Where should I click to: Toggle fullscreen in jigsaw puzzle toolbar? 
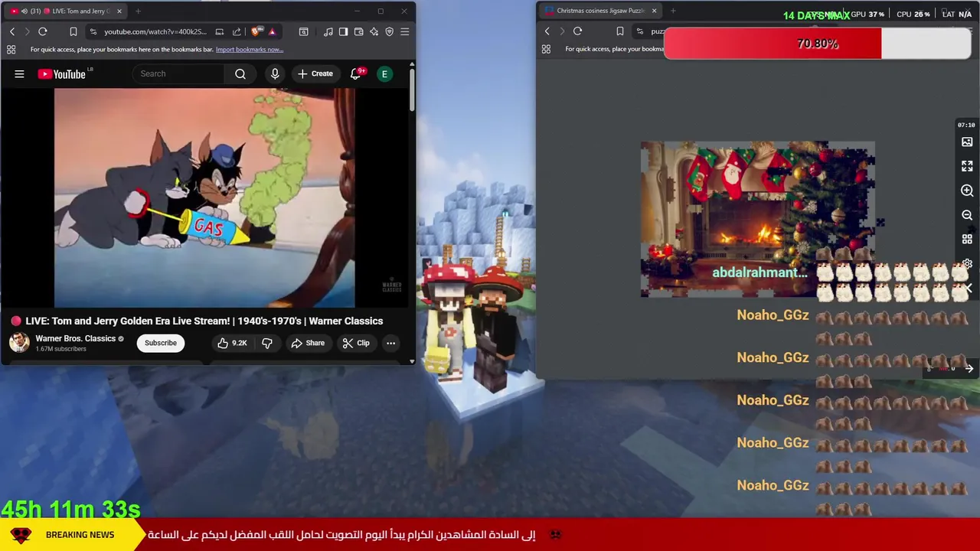tap(967, 166)
